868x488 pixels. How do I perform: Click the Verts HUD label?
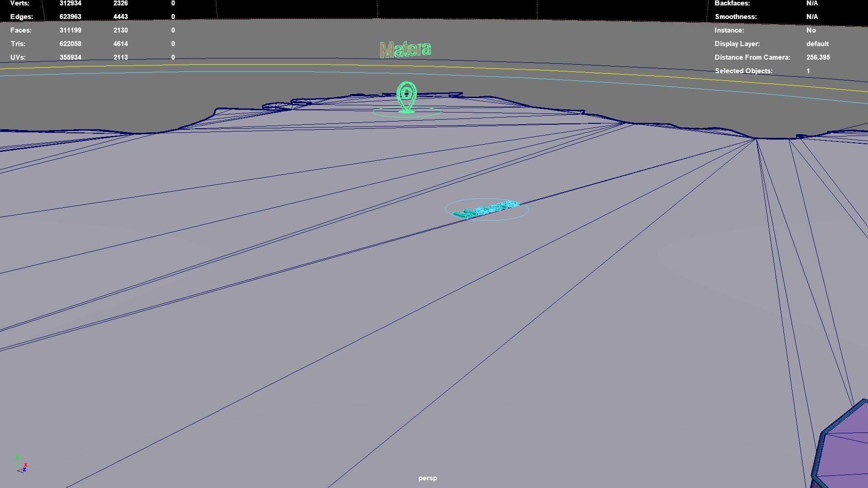pos(19,3)
